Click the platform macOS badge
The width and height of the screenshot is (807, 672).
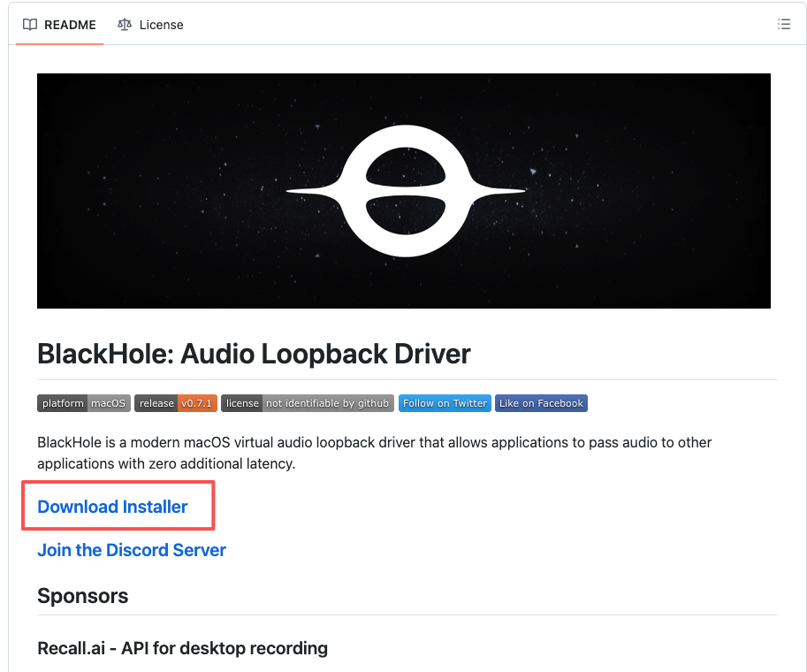tap(84, 403)
